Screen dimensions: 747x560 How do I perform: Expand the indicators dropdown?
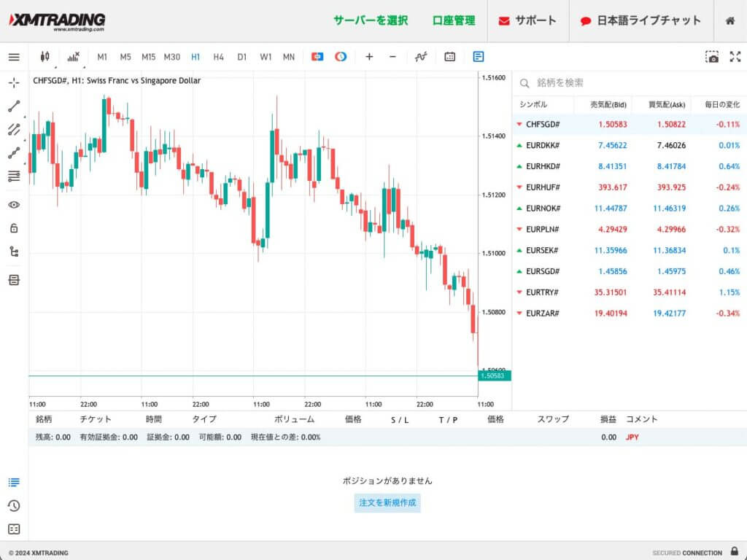pyautogui.click(x=73, y=57)
